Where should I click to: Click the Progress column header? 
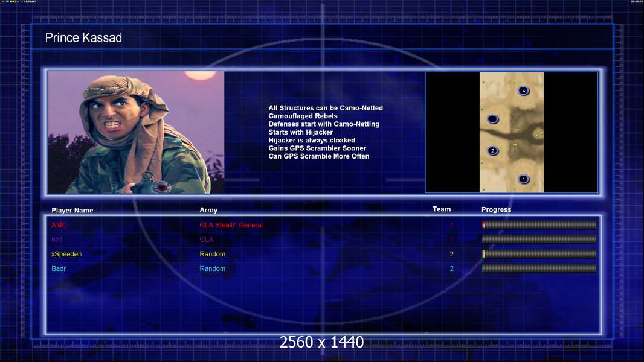[x=496, y=209]
